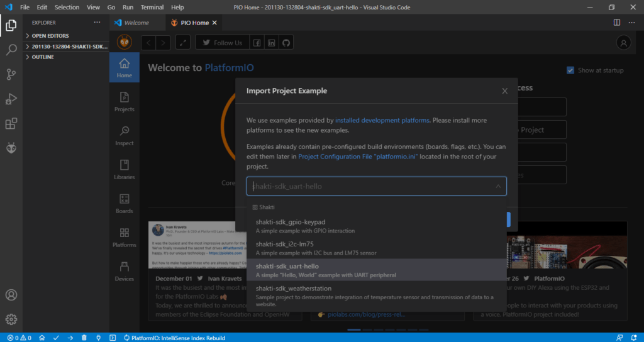Click PlatformIO Build checkmark in status bar
The image size is (644, 342).
click(56, 338)
